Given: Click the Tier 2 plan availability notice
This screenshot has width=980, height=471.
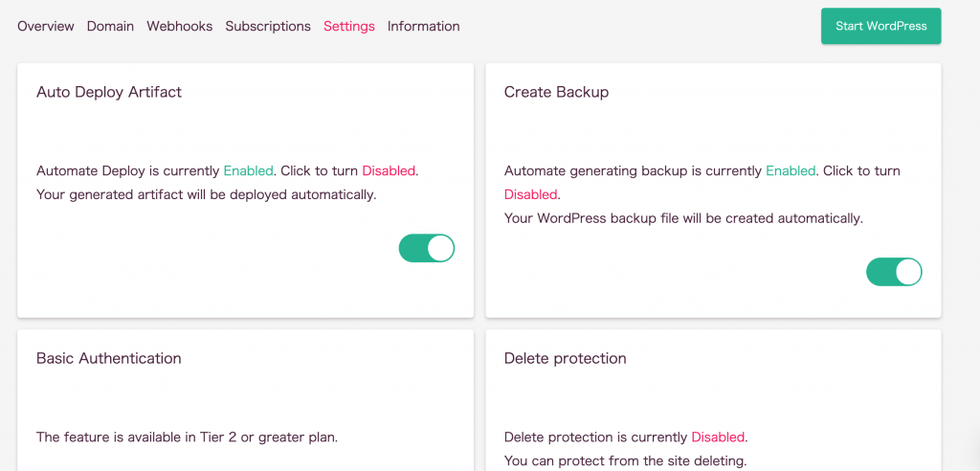Looking at the screenshot, I should [187, 437].
